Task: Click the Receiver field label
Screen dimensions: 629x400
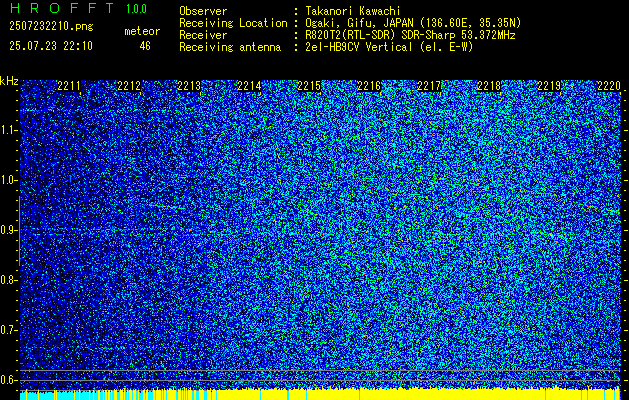Action: [203, 35]
